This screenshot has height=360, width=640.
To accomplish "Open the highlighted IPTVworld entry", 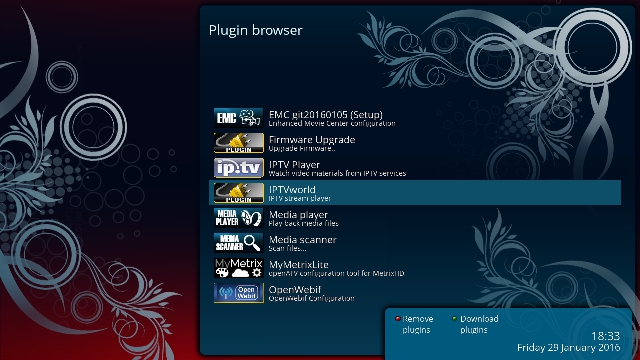I will [x=415, y=193].
